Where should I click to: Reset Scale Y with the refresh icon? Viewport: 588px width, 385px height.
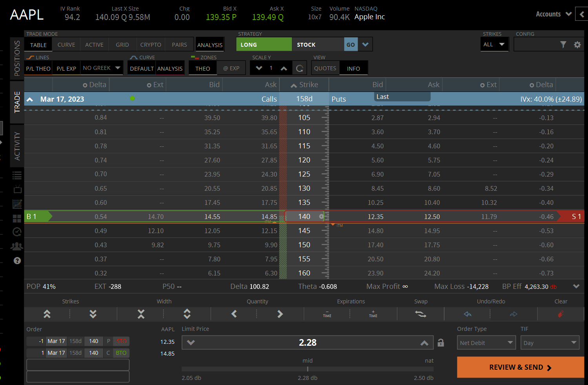300,68
